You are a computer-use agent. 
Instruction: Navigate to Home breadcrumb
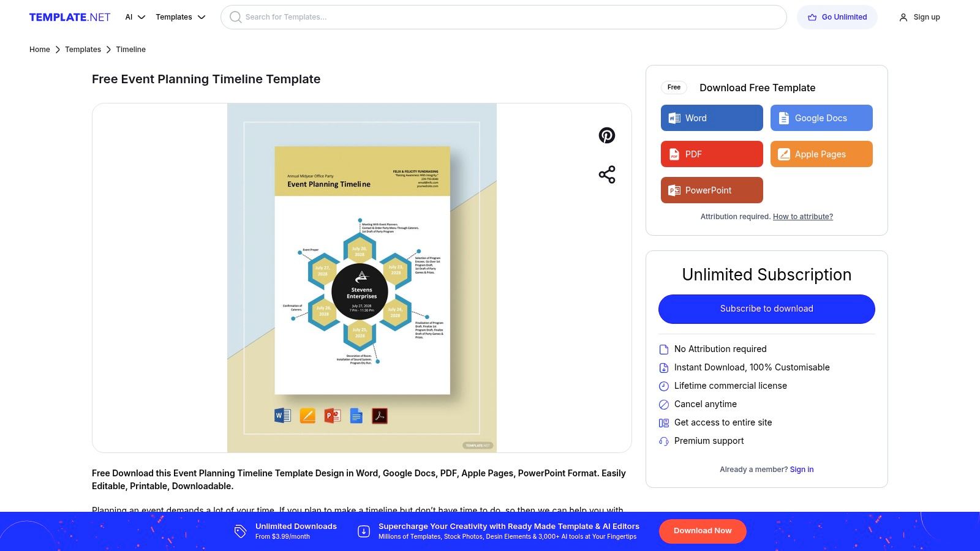coord(40,50)
